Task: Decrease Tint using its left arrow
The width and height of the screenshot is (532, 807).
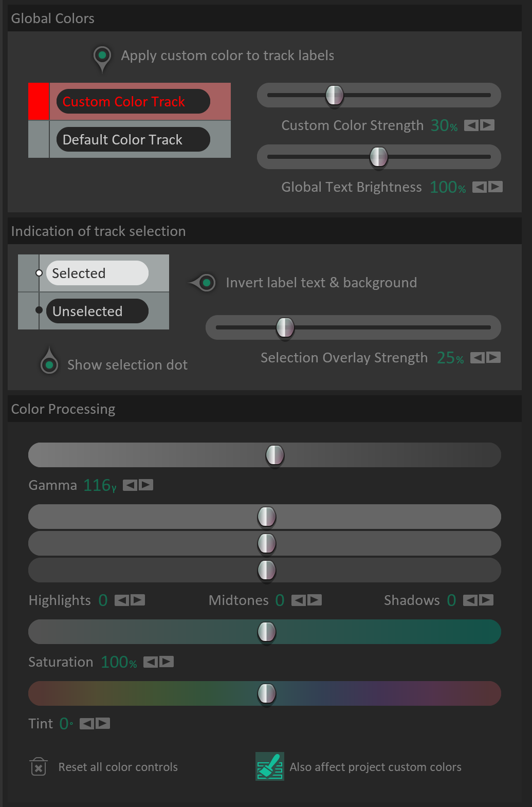Action: [x=87, y=723]
